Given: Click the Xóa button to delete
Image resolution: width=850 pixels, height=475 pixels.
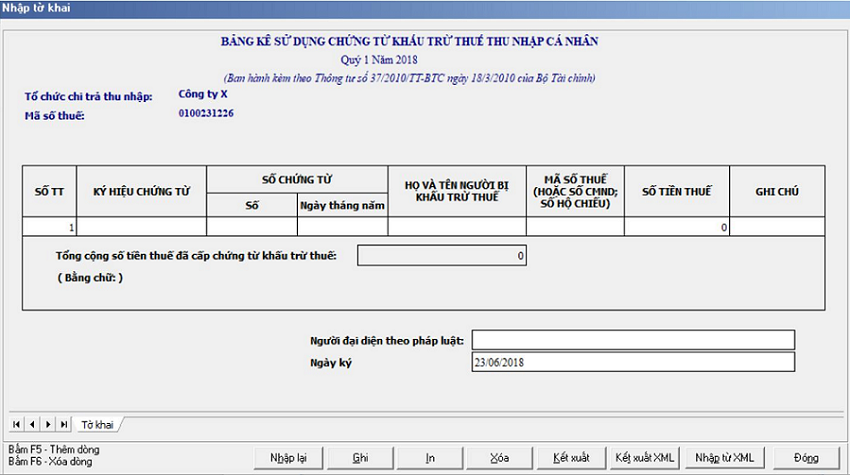Looking at the screenshot, I should point(500,457).
